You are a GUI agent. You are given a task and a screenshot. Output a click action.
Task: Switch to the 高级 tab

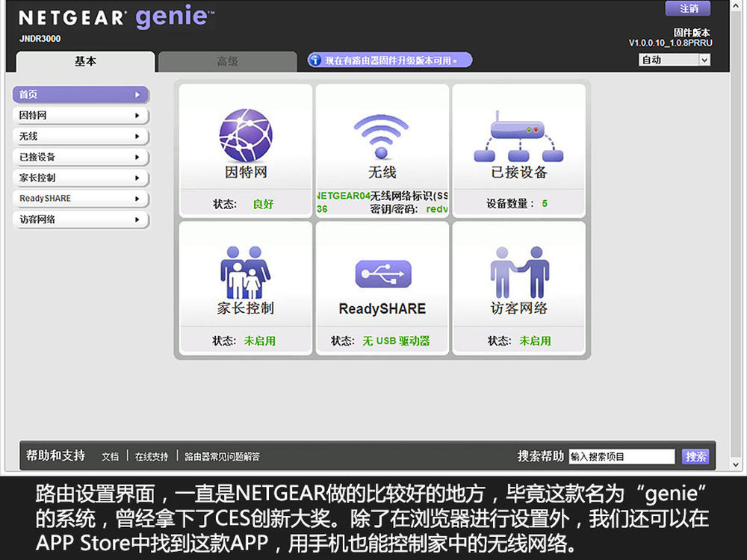point(228,61)
